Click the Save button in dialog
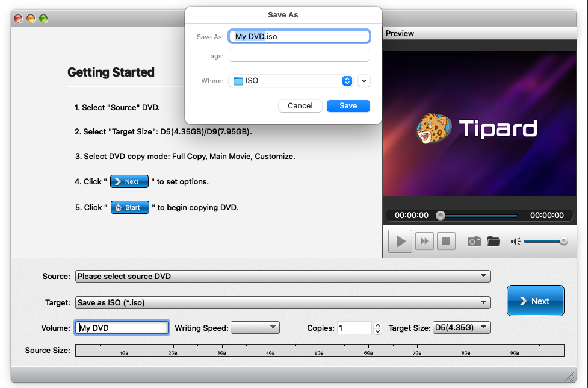 coord(348,106)
